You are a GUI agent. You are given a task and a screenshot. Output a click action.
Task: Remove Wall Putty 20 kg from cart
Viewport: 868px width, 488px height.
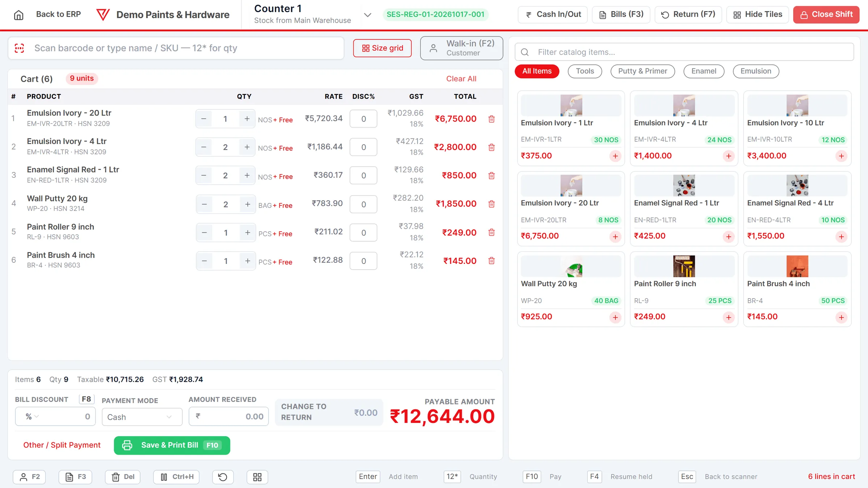pyautogui.click(x=492, y=204)
